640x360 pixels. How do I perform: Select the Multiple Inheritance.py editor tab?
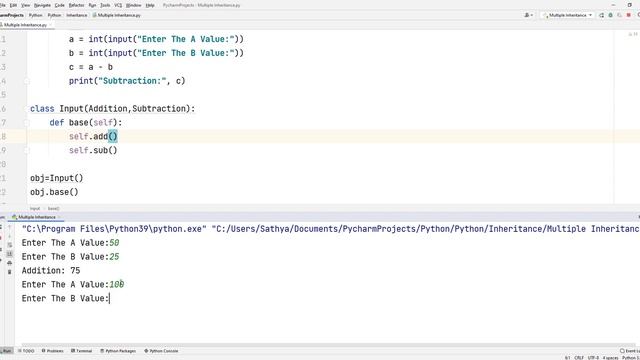(x=24, y=25)
